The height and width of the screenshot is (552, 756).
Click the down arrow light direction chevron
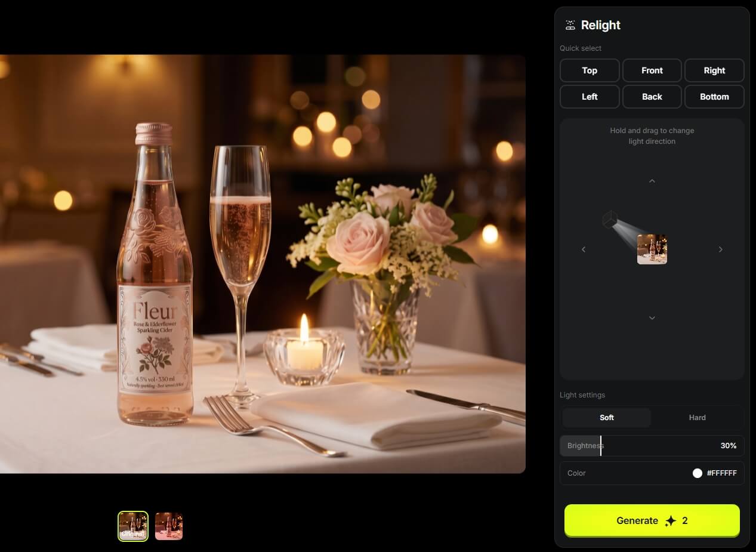(x=652, y=318)
